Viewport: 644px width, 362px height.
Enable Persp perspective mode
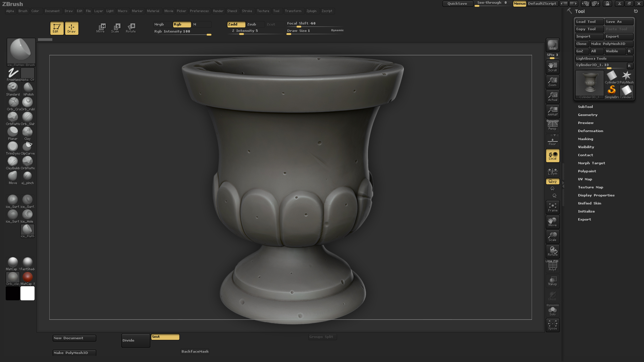552,125
